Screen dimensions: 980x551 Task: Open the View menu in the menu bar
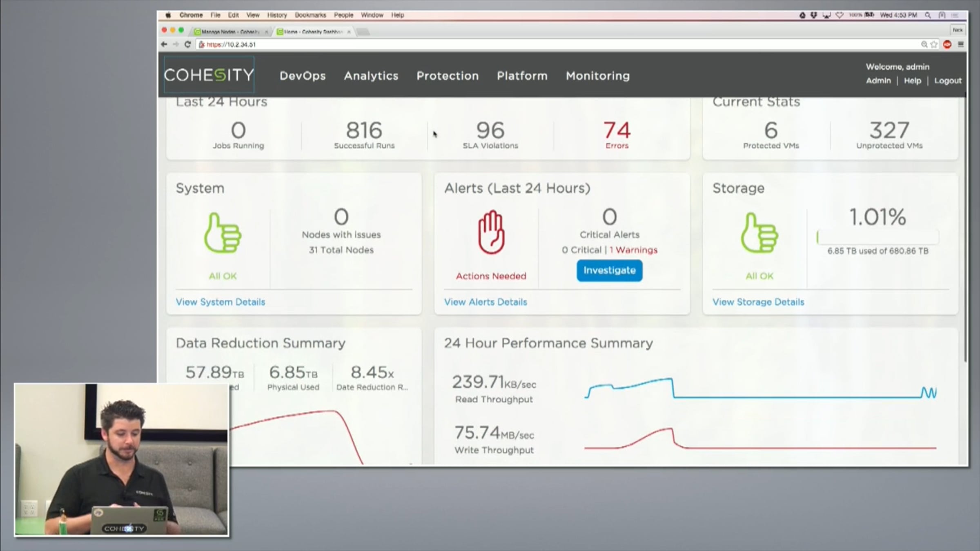253,15
